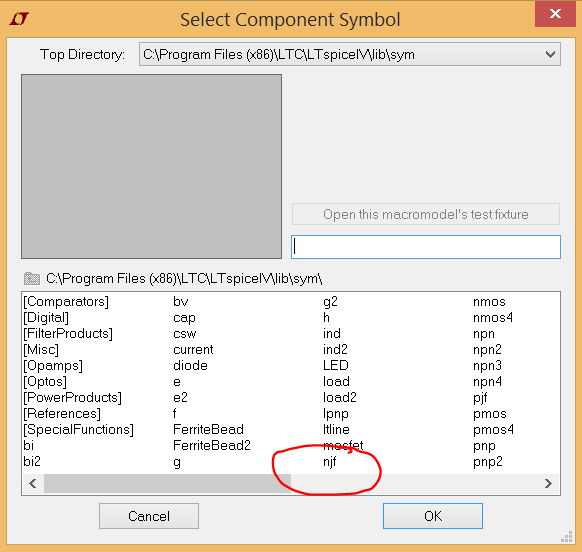The image size is (582, 552).
Task: Click the Cancel button
Action: (149, 516)
